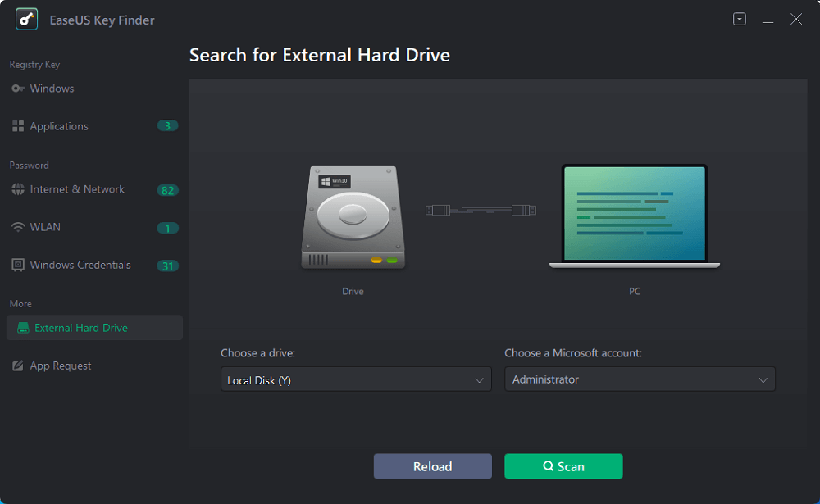Start the scan with Scan button
Screen dimensions: 820x504
(563, 466)
